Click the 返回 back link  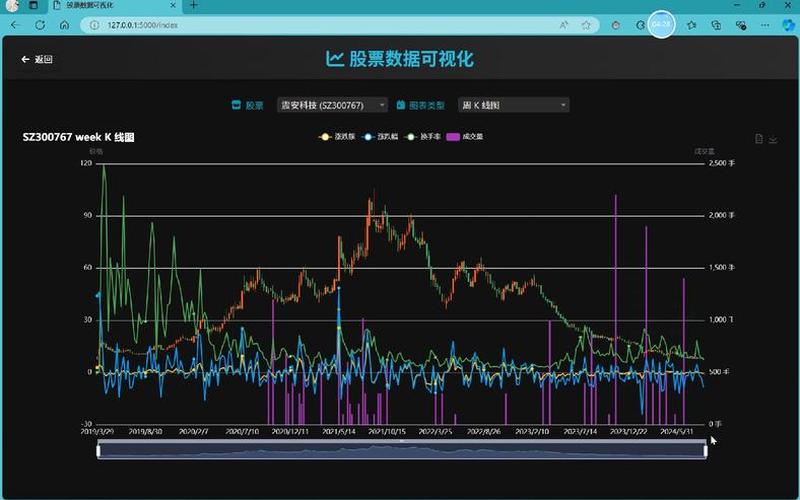click(x=37, y=59)
